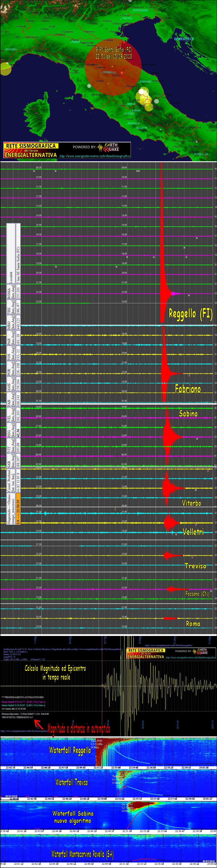Viewport: 217px width, 868px height.
Task: Select the VITERBO station label on the map
Action: [x=129, y=114]
